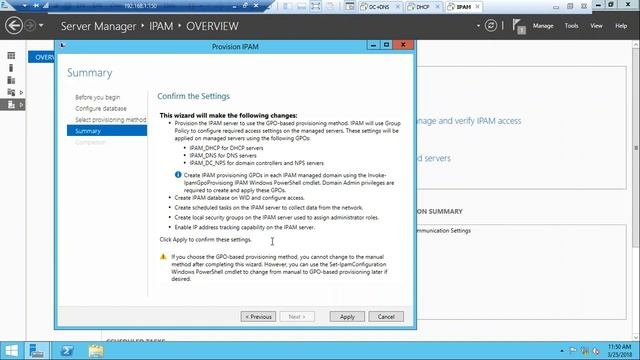This screenshot has width=640, height=360.
Task: Minimize the Provision IPAM dialog
Action: pos(373,45)
